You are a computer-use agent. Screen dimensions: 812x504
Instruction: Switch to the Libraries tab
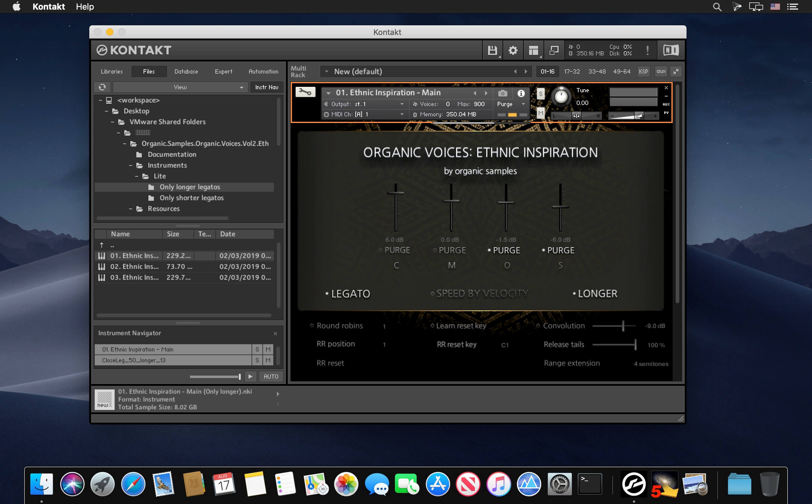pos(112,71)
